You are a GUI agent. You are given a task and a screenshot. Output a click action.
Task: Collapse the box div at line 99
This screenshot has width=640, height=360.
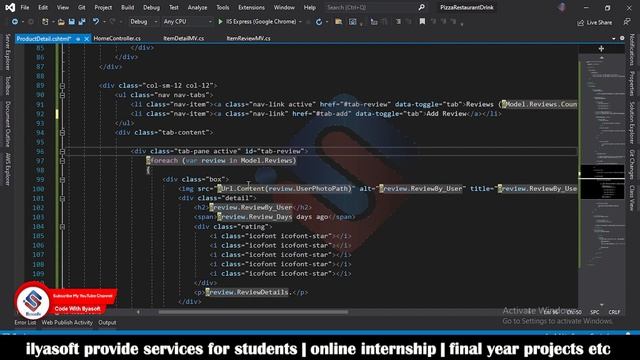[62, 180]
